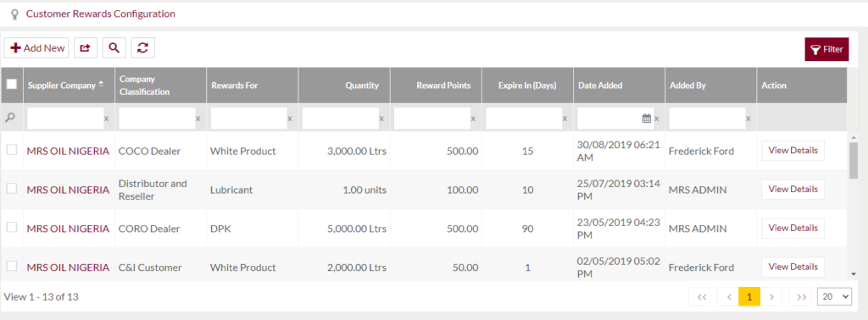Image resolution: width=868 pixels, height=320 pixels.
Task: Click the scrollbar down arrow of grid
Action: point(854,273)
